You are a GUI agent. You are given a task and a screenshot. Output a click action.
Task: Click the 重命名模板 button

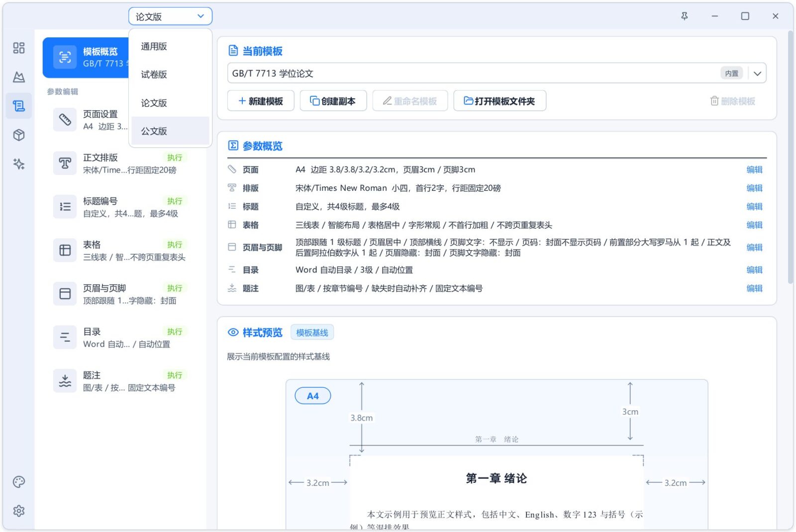point(410,101)
